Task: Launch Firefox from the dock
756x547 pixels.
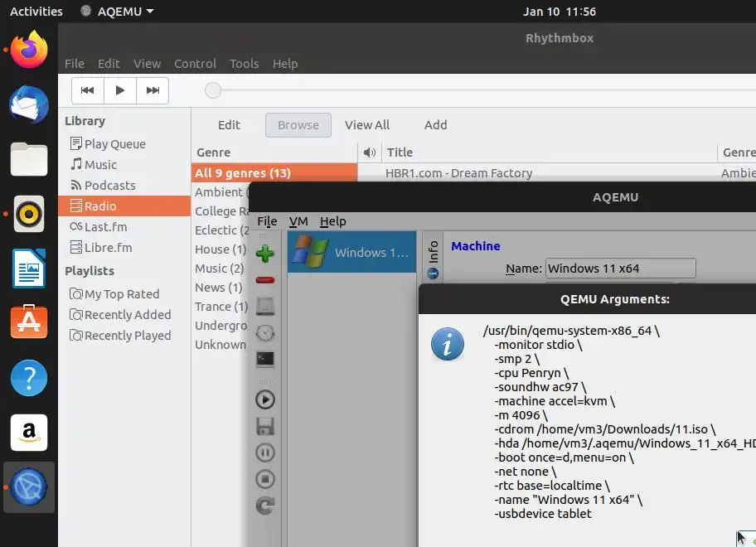Action: pos(29,50)
